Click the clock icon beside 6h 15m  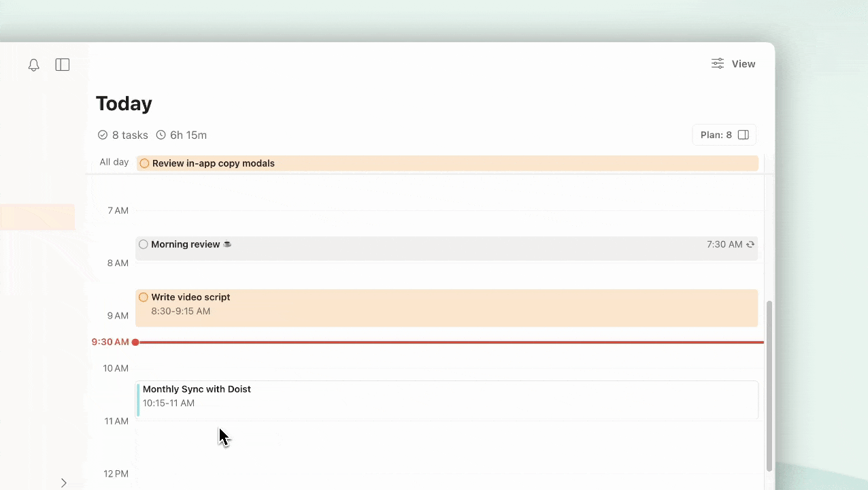(161, 135)
